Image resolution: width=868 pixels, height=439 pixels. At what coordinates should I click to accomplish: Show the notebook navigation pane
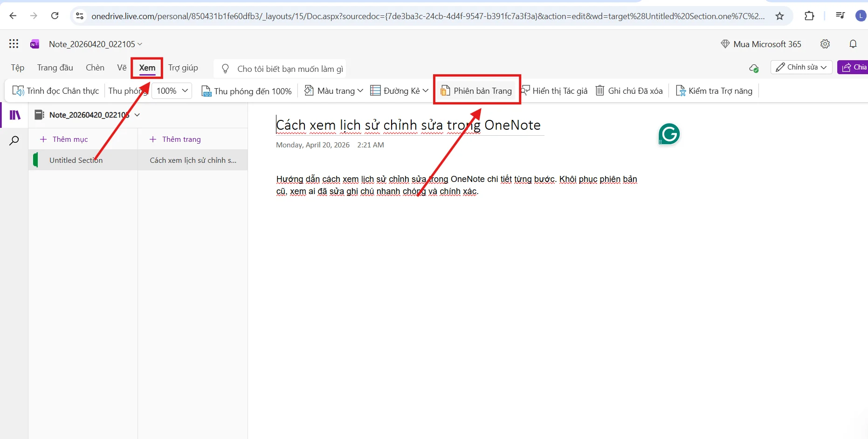point(15,115)
